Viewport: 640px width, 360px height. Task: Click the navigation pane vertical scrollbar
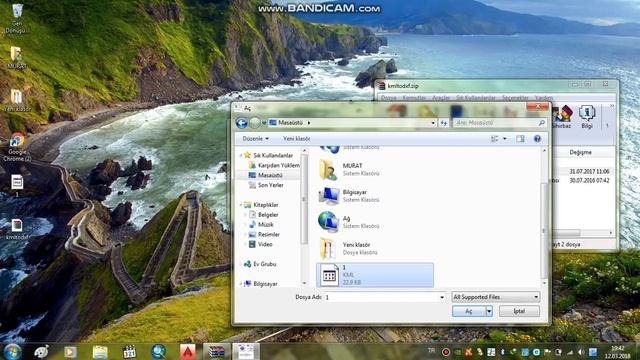pyautogui.click(x=304, y=199)
